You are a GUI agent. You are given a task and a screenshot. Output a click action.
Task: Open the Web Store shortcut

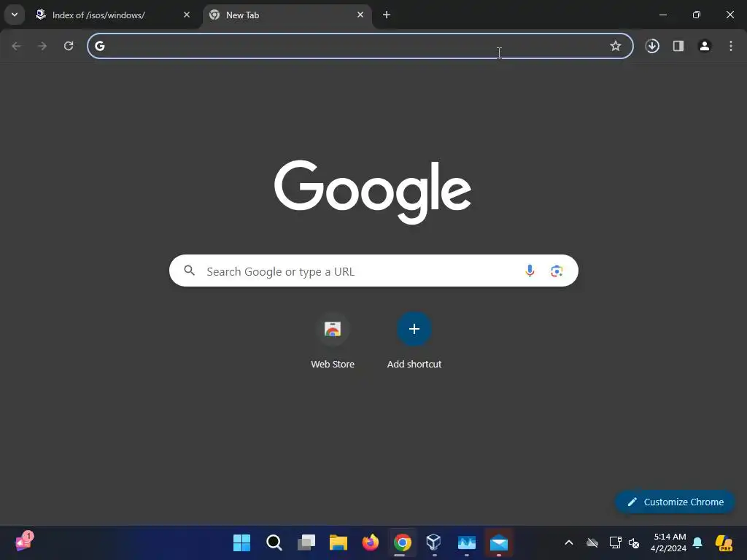(333, 341)
